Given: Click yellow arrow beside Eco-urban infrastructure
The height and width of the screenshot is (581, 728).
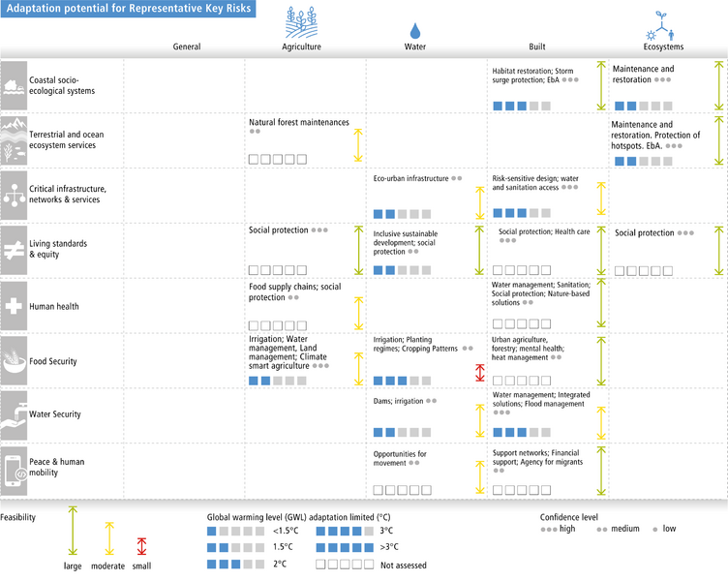Looking at the screenshot, I should [479, 203].
